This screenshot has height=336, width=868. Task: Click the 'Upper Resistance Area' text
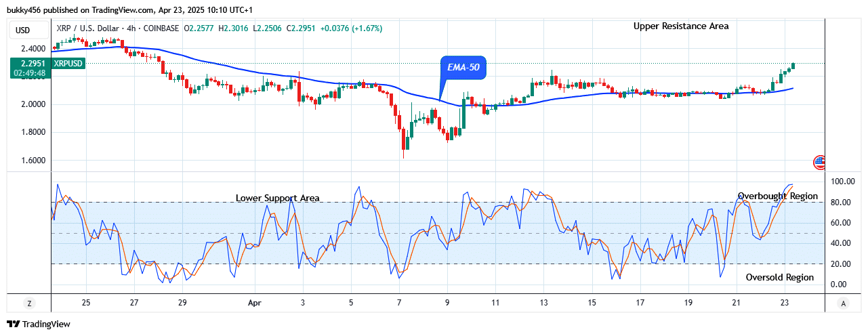(681, 26)
